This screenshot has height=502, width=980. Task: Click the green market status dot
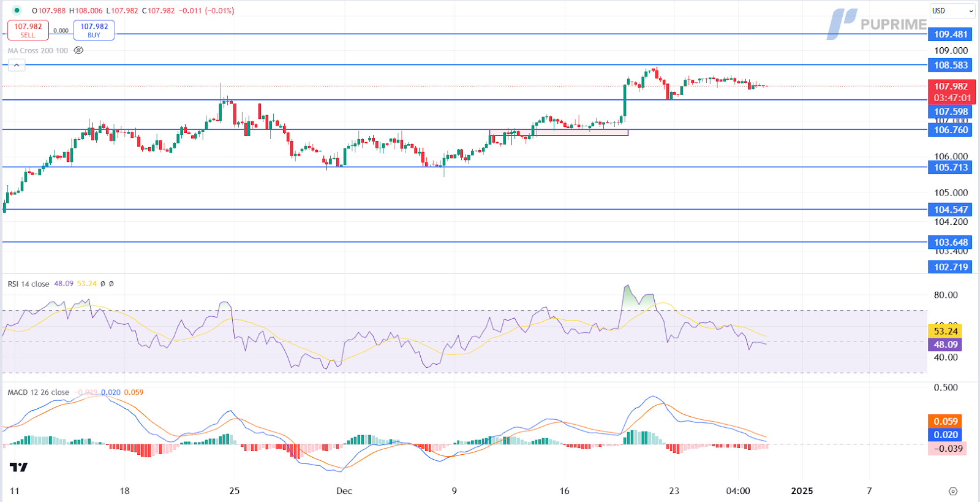point(17,10)
